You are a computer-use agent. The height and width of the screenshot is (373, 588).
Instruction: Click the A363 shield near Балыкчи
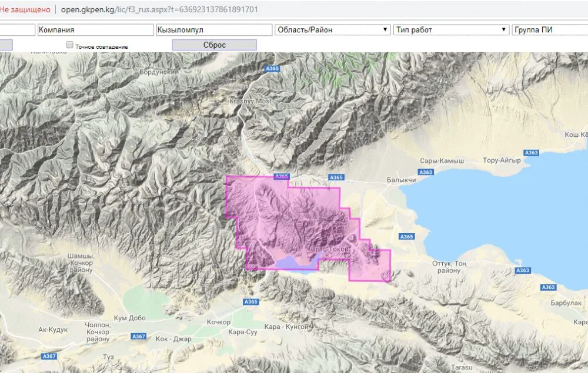coord(426,172)
